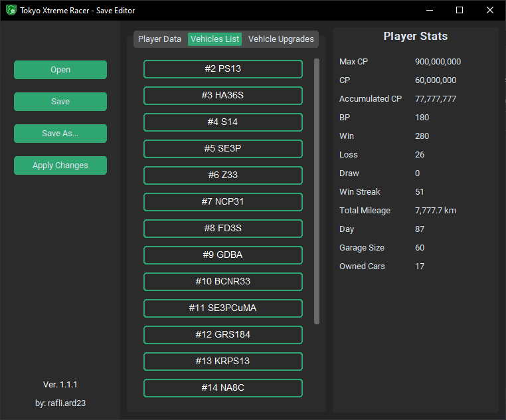The height and width of the screenshot is (420, 506).
Task: Click the author credit by: rafli.ard23
Action: tap(60, 403)
